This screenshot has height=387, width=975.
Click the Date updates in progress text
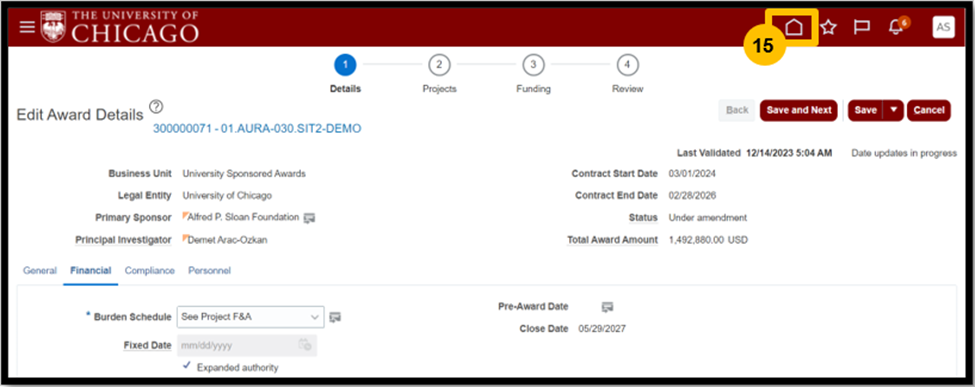tap(904, 153)
